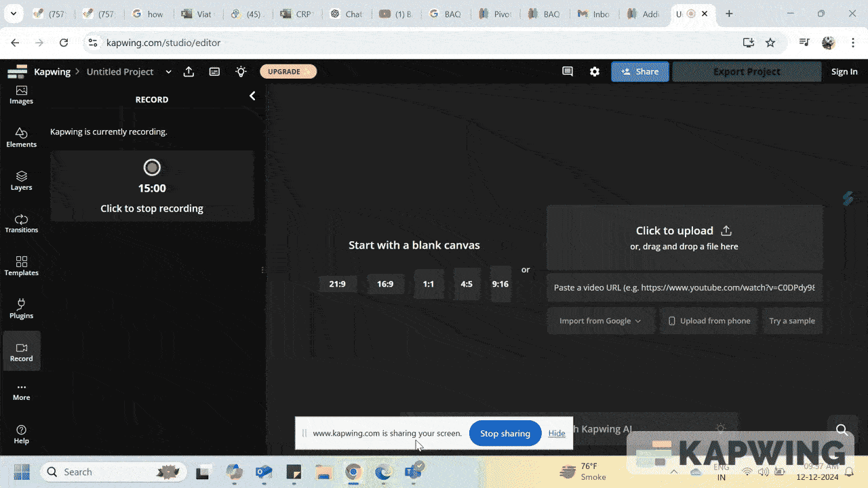Open Outlook from taskbar
The width and height of the screenshot is (868, 488).
click(x=264, y=472)
